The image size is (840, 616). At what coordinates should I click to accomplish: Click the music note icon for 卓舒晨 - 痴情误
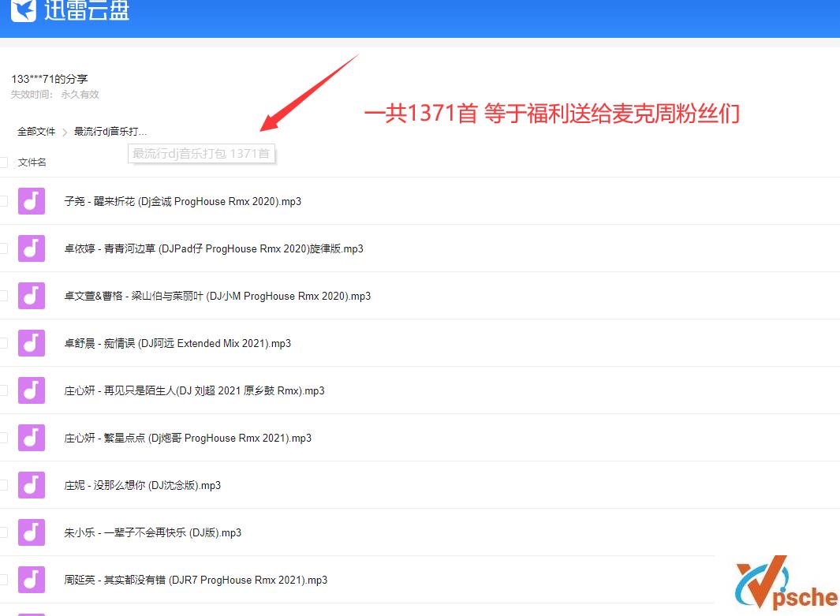(32, 343)
